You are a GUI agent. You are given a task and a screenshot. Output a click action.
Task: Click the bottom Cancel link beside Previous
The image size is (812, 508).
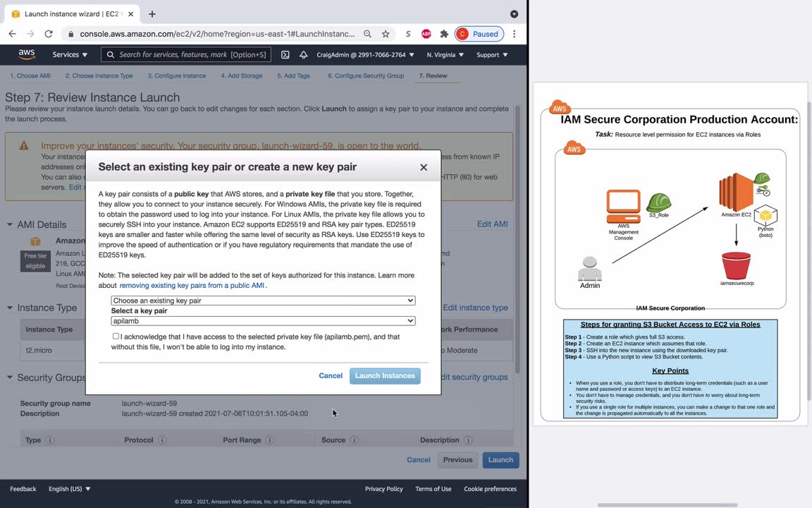pos(419,460)
